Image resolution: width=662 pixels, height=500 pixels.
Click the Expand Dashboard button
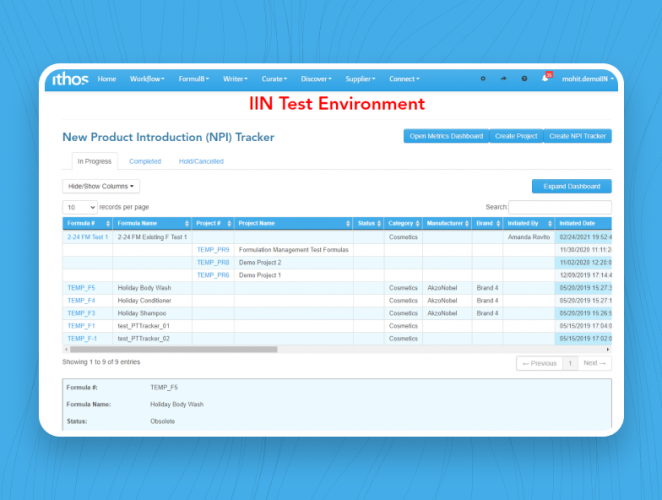point(572,186)
